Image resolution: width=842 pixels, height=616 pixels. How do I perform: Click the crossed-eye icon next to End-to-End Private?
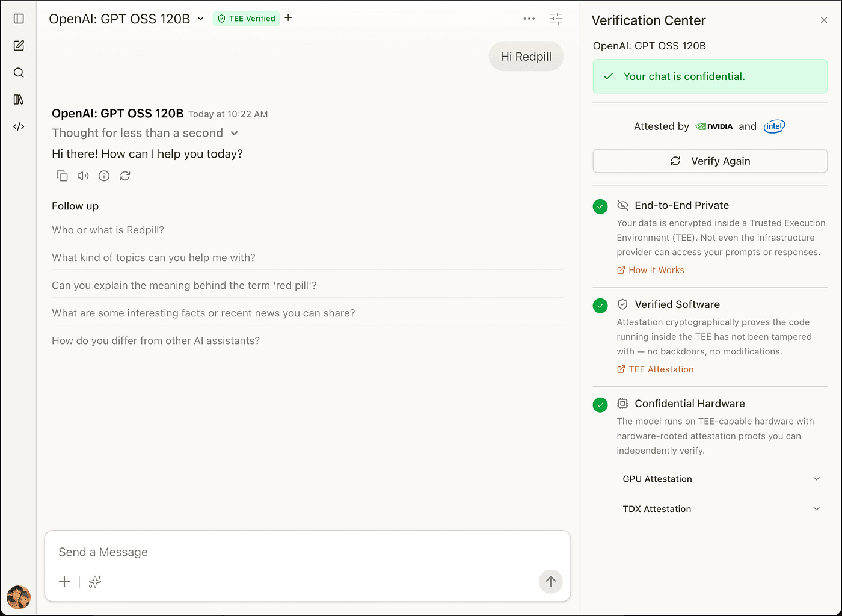click(x=622, y=205)
